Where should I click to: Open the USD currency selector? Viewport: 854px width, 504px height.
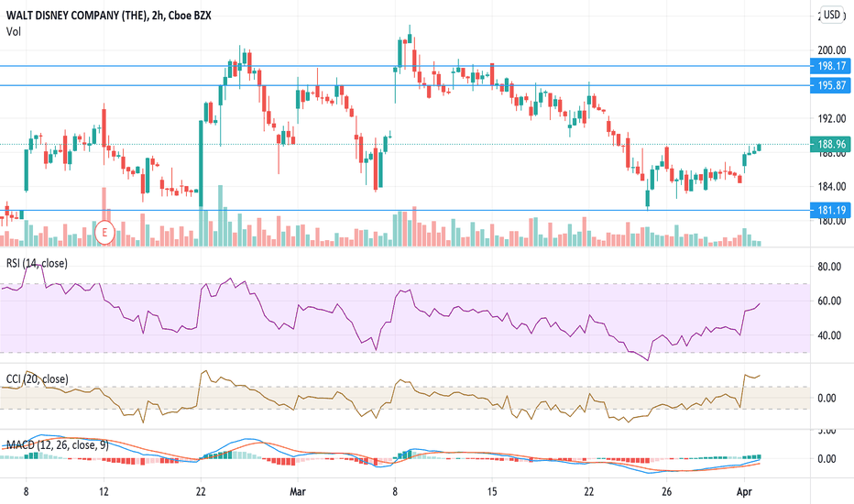click(832, 15)
